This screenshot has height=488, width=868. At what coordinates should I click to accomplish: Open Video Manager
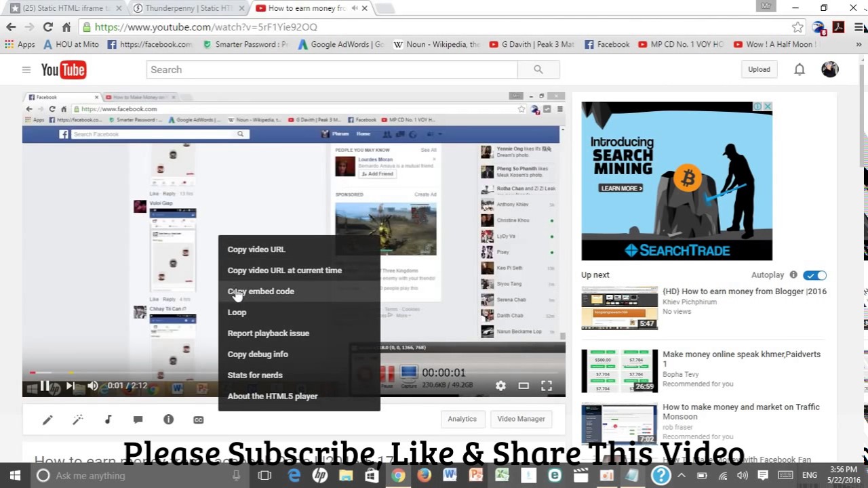(x=521, y=419)
